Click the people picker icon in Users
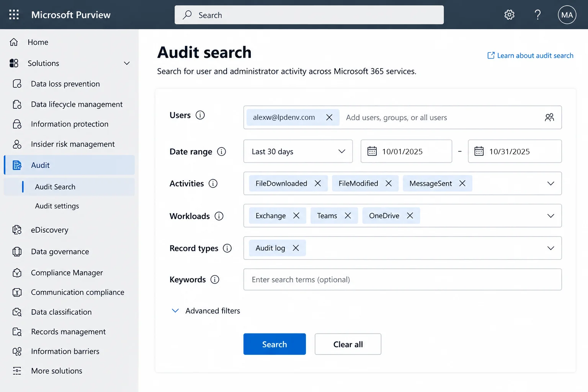 549,118
